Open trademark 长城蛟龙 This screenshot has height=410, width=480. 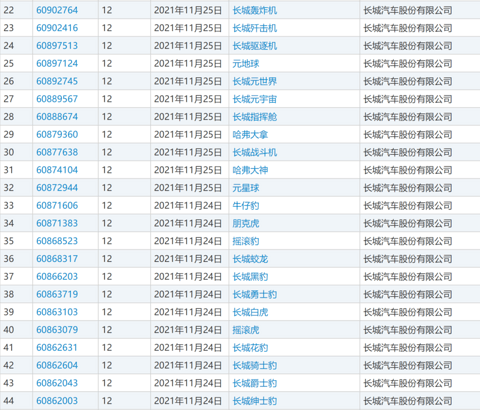(250, 259)
